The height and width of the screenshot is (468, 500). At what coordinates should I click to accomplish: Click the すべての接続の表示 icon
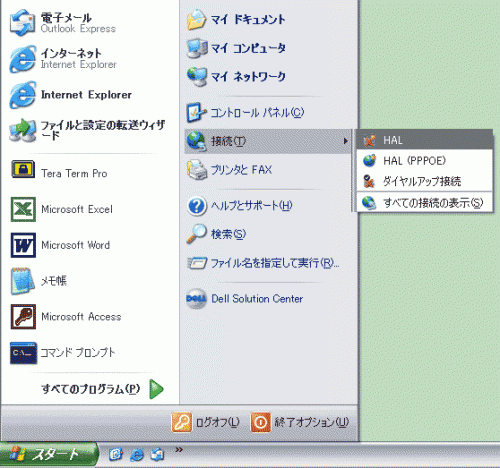coord(369,202)
